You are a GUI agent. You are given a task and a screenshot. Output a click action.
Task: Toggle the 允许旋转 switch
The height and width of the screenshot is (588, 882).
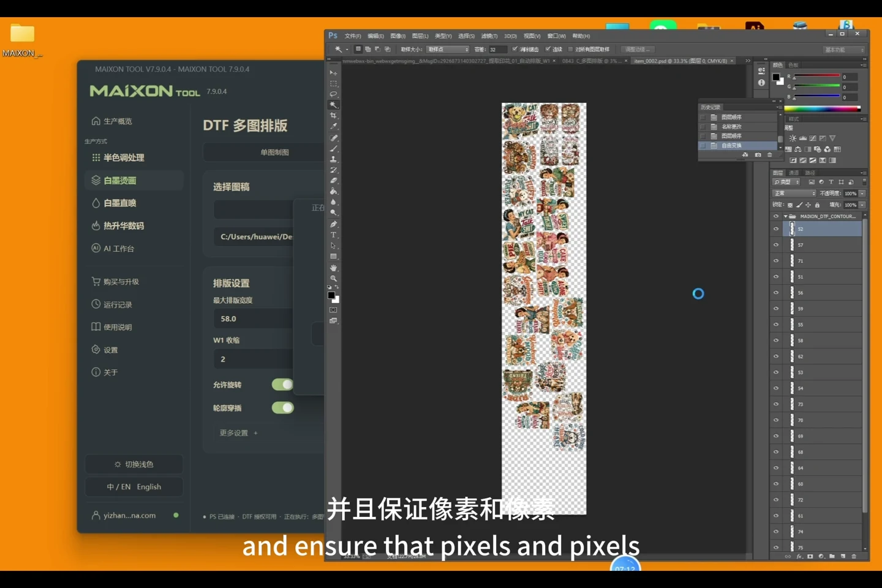pos(282,385)
